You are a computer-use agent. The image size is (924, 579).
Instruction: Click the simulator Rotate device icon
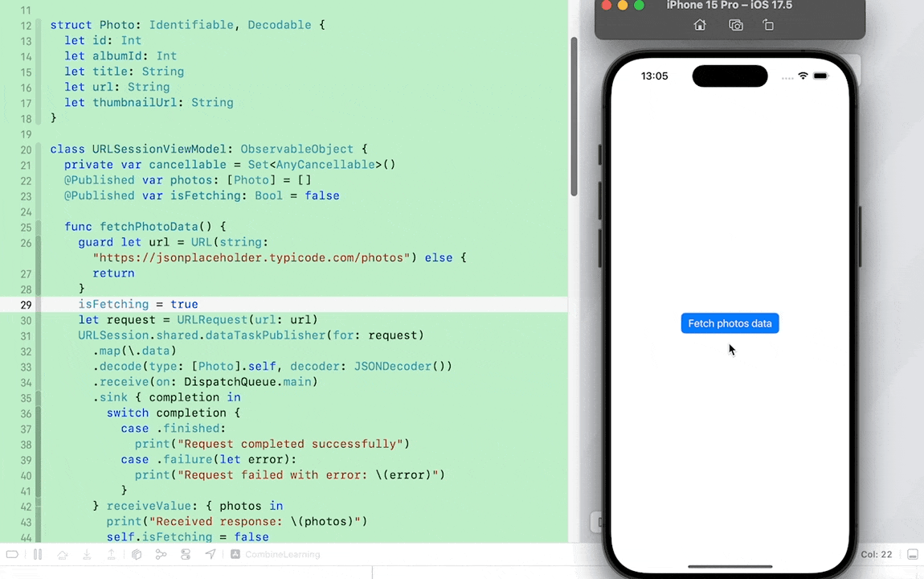click(x=768, y=26)
